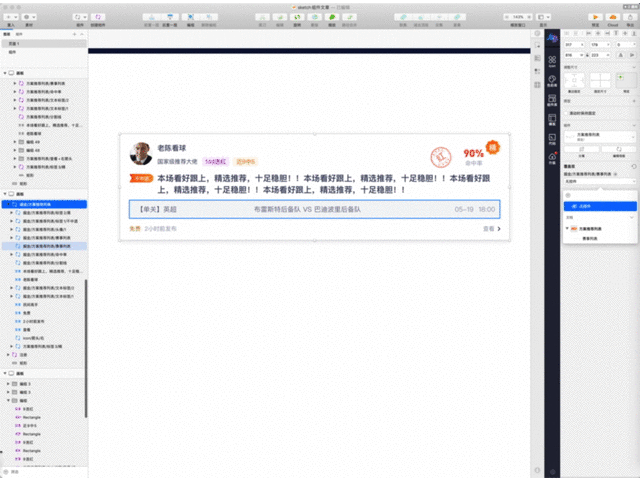Choose the nested item under 方案推荐列表 in popup
The height and width of the screenshot is (480, 640).
pos(589,238)
